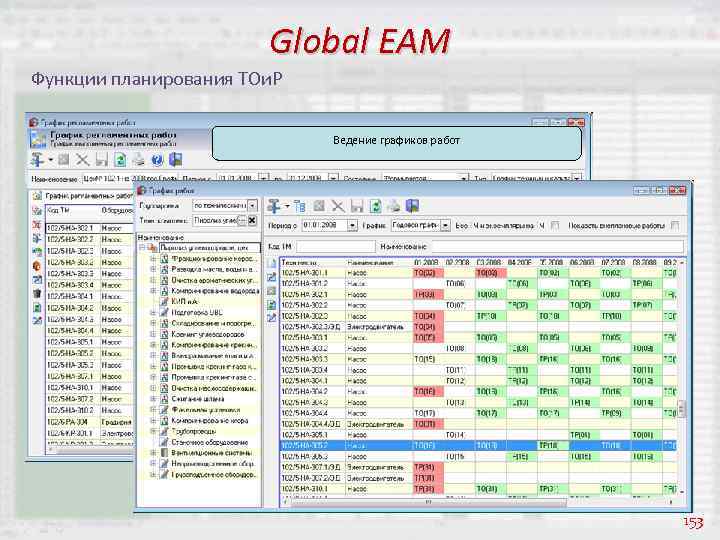Select Вентиляционные системы tree item

[x=213, y=453]
